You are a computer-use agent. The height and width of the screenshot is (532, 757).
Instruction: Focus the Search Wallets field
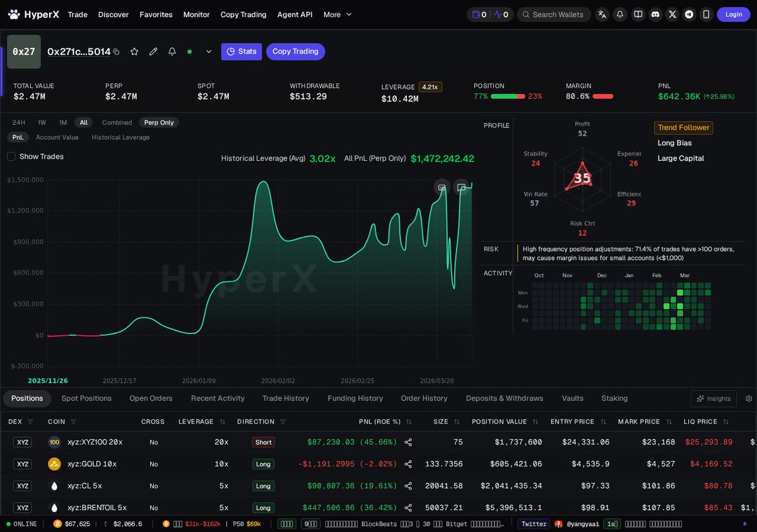[554, 14]
